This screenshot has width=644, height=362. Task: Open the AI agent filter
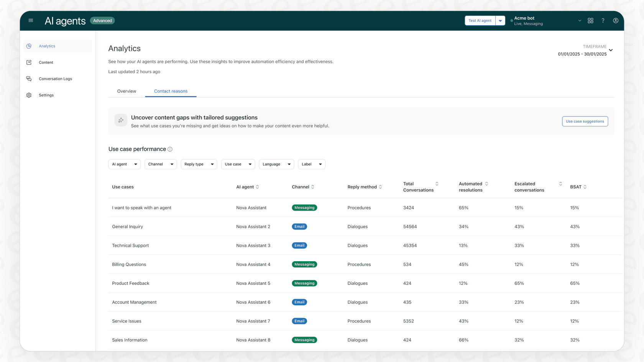pyautogui.click(x=124, y=164)
